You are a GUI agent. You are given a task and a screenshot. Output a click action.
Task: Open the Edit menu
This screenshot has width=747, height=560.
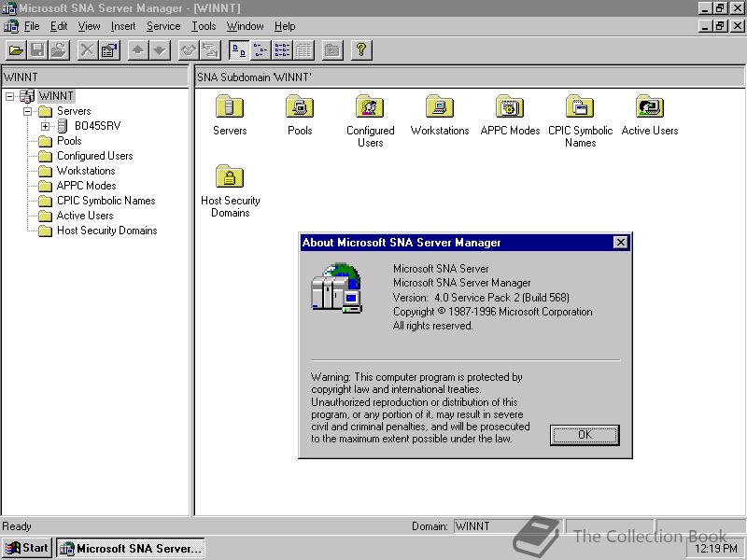coord(59,26)
